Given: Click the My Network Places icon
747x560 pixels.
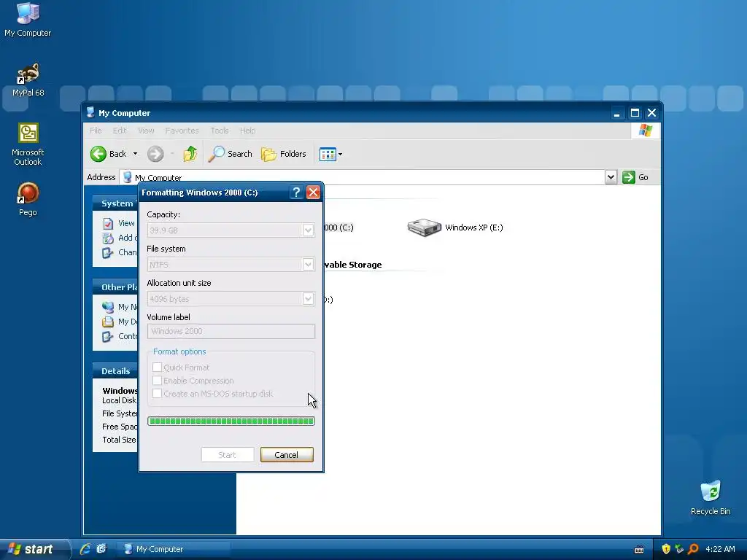Looking at the screenshot, I should pyautogui.click(x=108, y=307).
